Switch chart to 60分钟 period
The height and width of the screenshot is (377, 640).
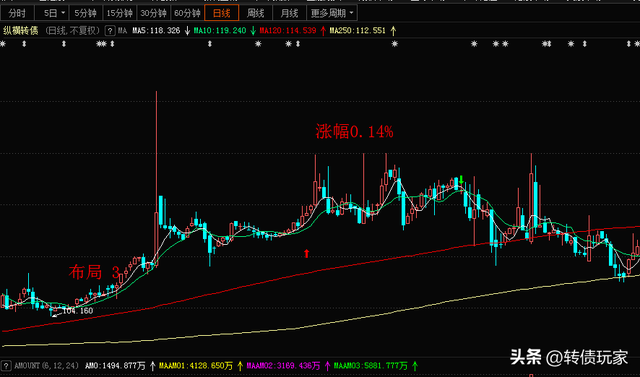click(187, 13)
